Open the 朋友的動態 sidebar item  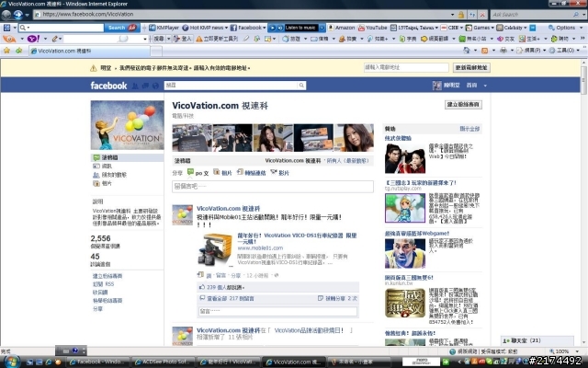109,175
